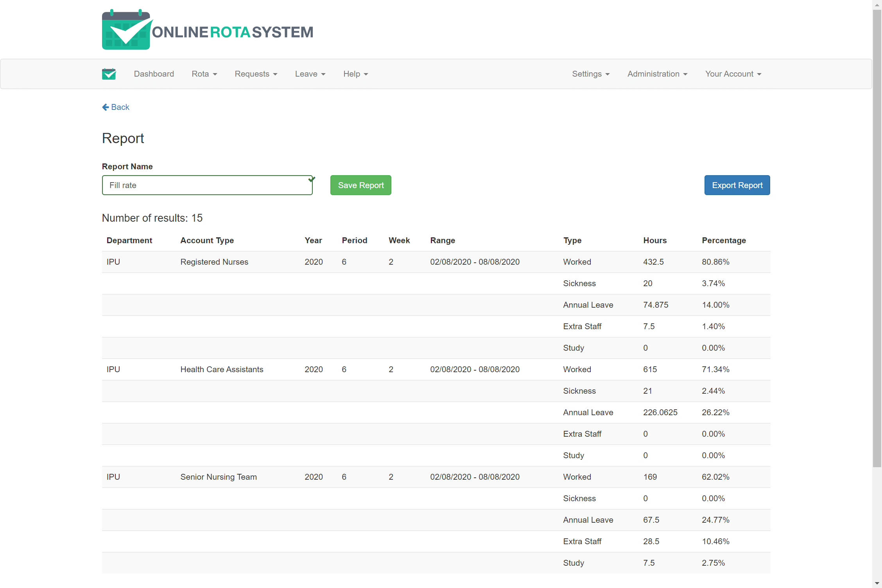Open the Administration dropdown

tap(658, 74)
